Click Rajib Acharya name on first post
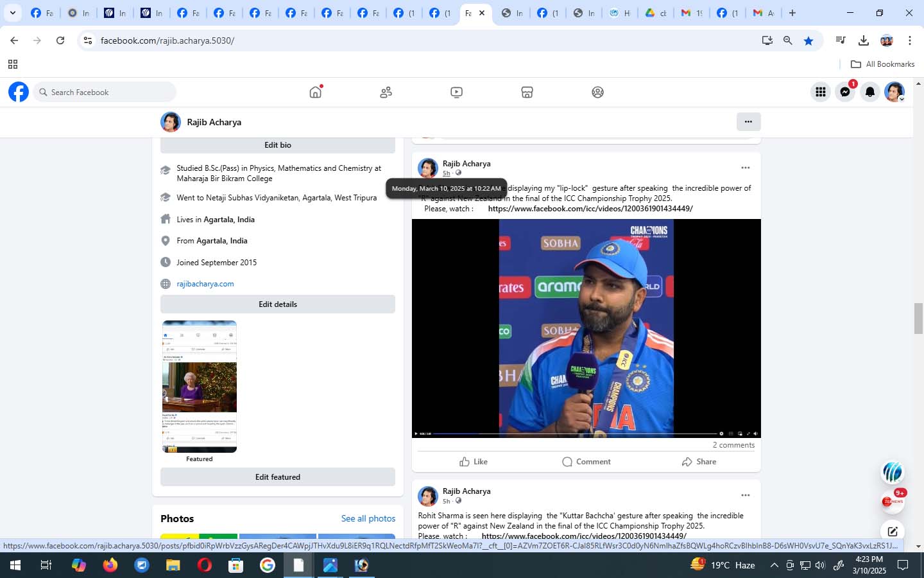Image resolution: width=924 pixels, height=578 pixels. pyautogui.click(x=466, y=164)
